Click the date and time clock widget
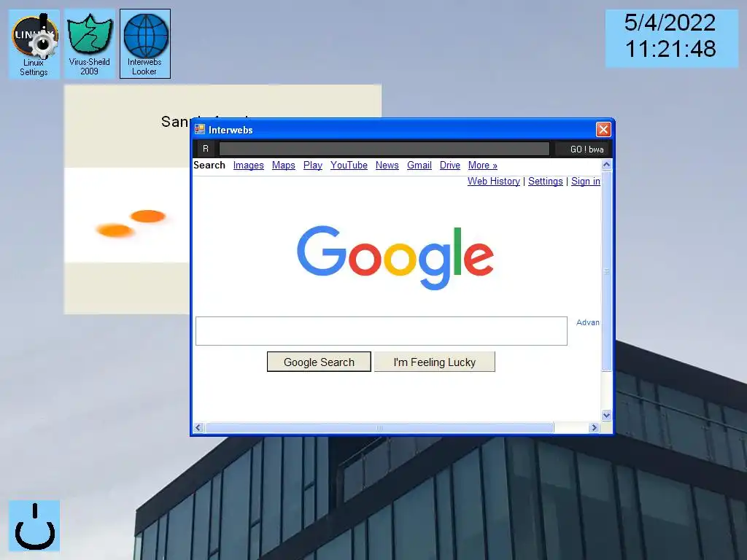The width and height of the screenshot is (747, 560). (671, 38)
